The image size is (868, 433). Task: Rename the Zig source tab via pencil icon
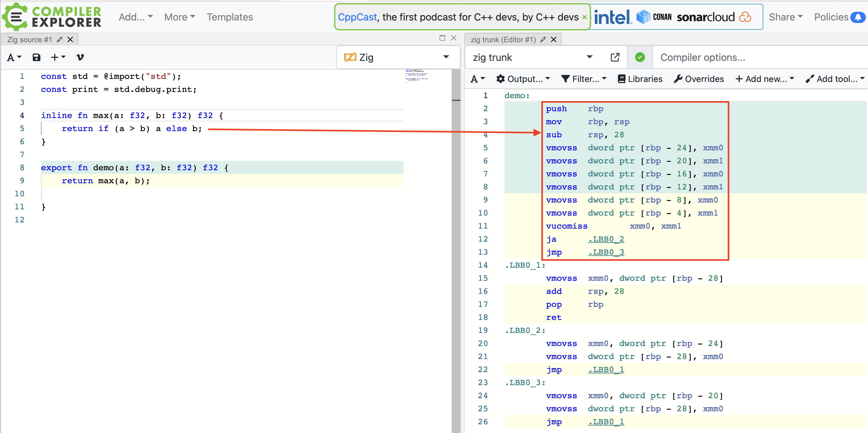click(60, 39)
